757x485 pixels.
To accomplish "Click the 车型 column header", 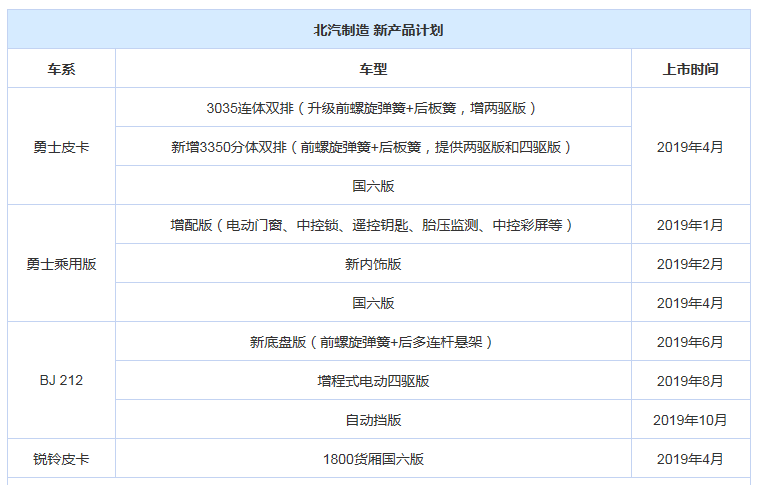I will [x=373, y=69].
